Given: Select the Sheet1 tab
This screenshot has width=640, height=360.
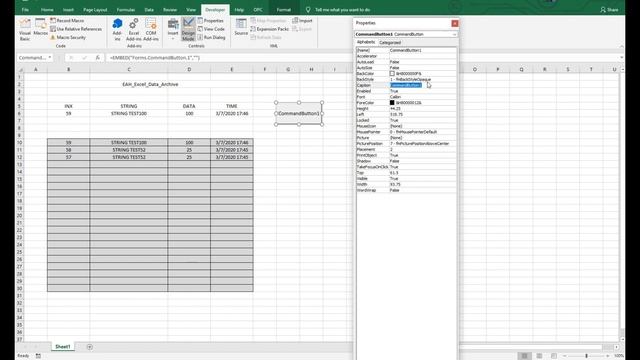Looking at the screenshot, I should [63, 347].
